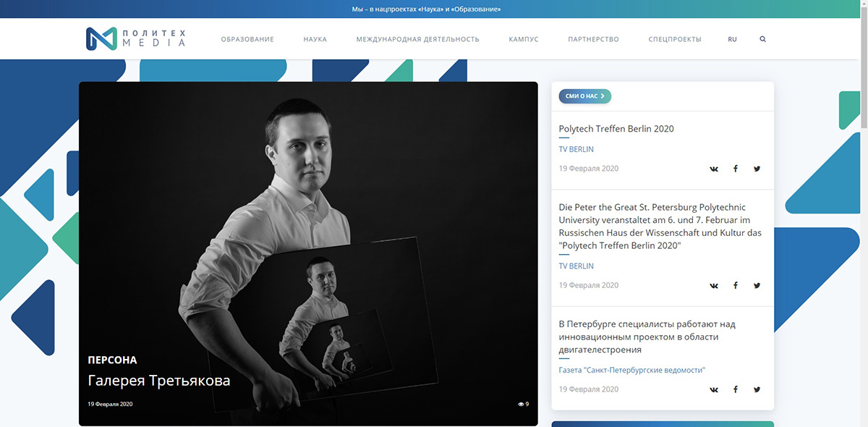The image size is (868, 427).
Task: Open the Галерея Третьякова featured article title
Action: tap(159, 381)
